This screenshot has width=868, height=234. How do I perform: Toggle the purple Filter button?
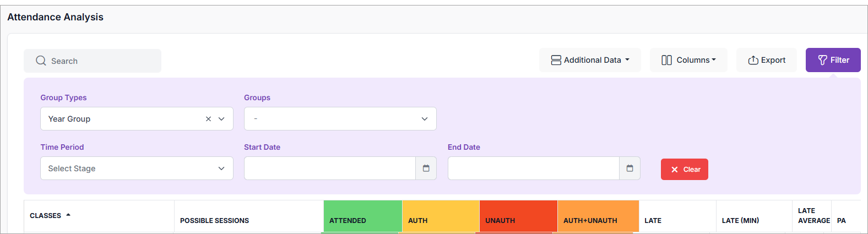[833, 60]
